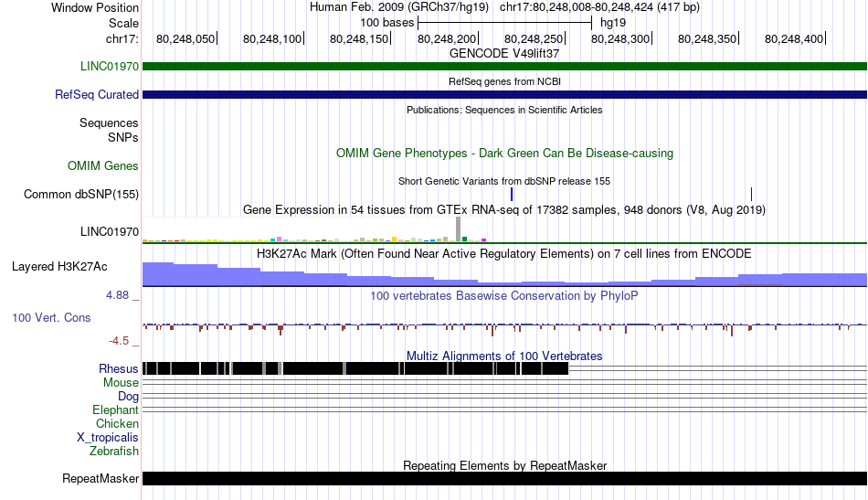This screenshot has width=868, height=500.
Task: Open the LINC01970 GENCODE track label
Action: click(x=109, y=67)
